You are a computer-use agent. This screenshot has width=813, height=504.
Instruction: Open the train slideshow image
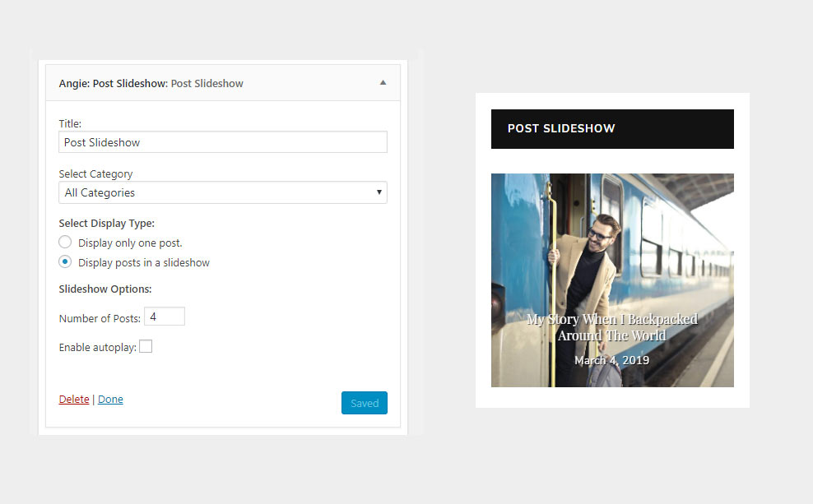[x=612, y=247]
